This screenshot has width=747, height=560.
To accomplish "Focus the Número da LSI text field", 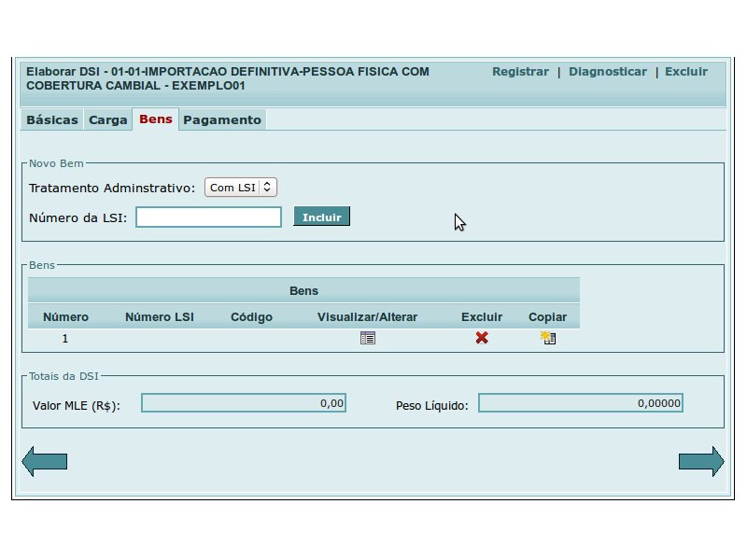I will (x=208, y=217).
